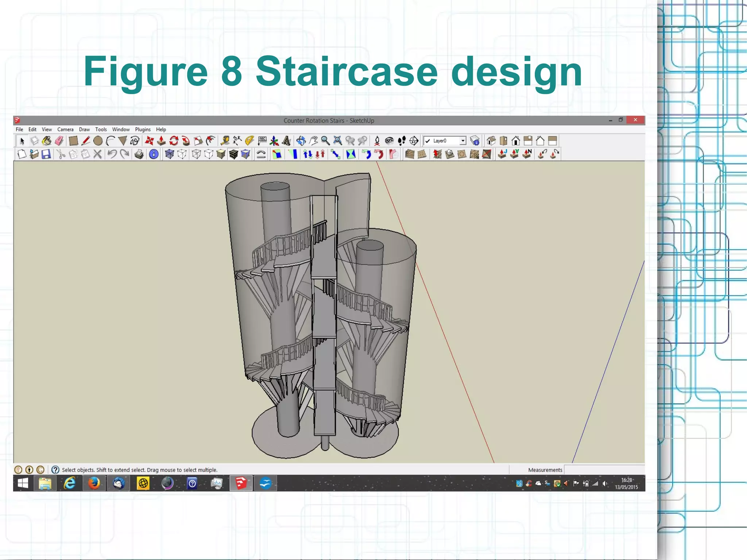Viewport: 747px width, 560px height.
Task: Open the File menu
Action: (19, 130)
